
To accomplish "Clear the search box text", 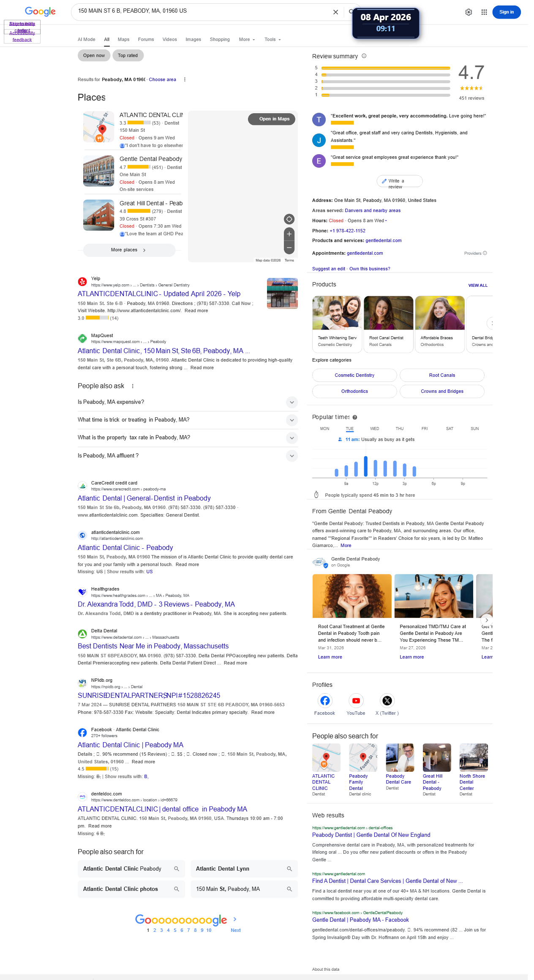I will click(335, 12).
